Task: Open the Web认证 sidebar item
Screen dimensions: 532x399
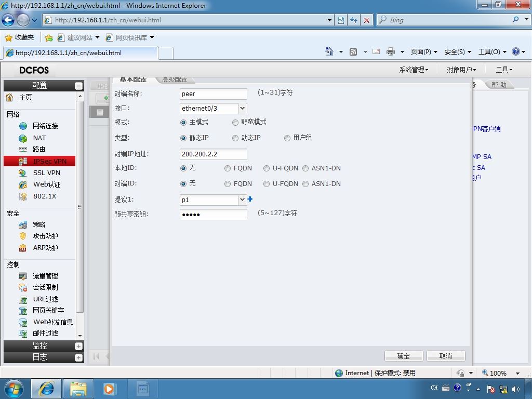Action: pos(46,184)
